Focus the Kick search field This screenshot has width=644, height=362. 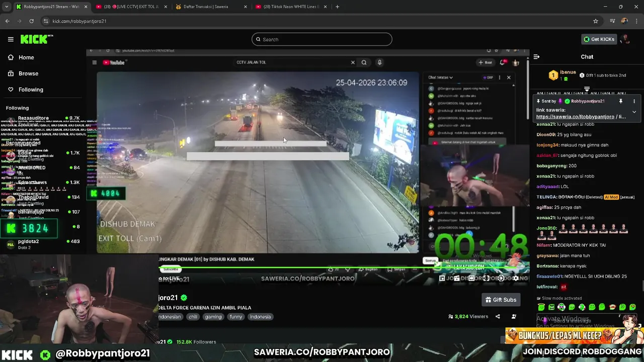(322, 39)
